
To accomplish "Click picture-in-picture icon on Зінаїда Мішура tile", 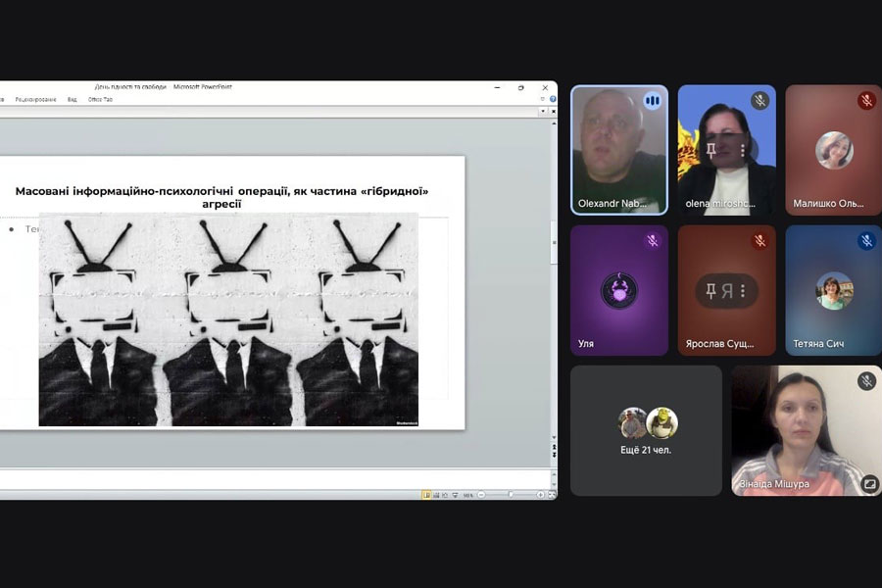I will pos(869,483).
